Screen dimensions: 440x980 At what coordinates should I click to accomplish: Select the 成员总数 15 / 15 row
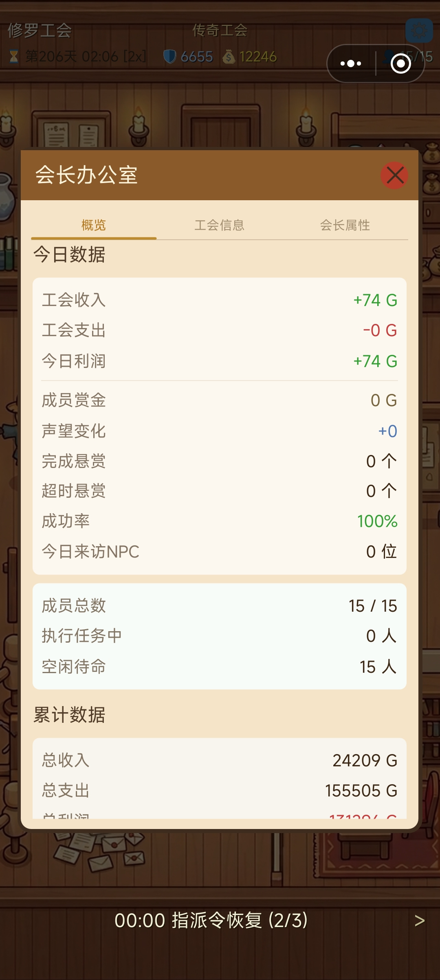pos(220,606)
